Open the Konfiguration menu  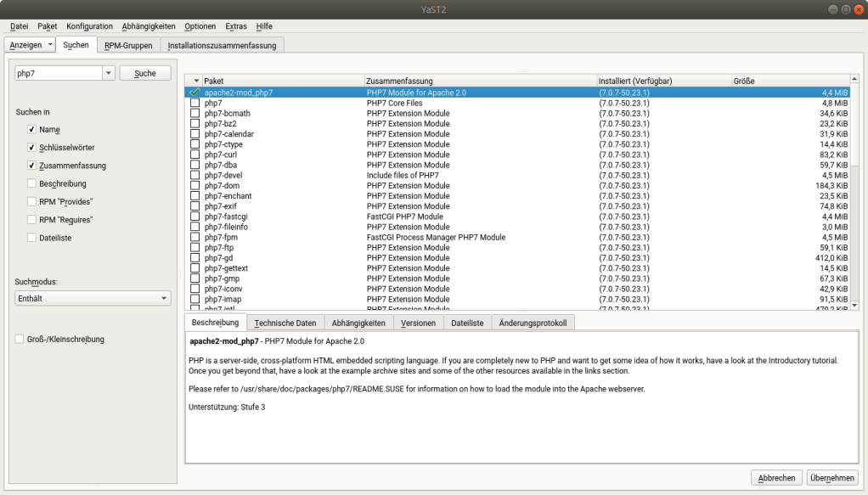pos(90,26)
